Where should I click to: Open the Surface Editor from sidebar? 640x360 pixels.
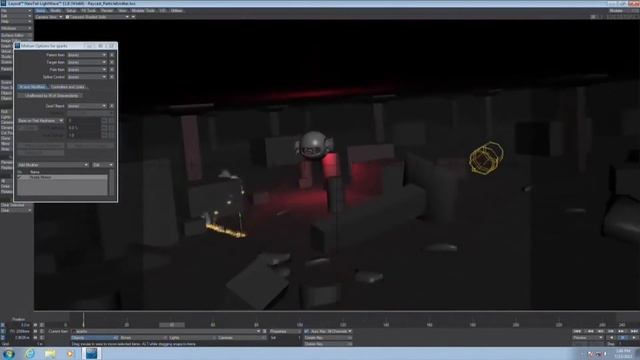16,36
